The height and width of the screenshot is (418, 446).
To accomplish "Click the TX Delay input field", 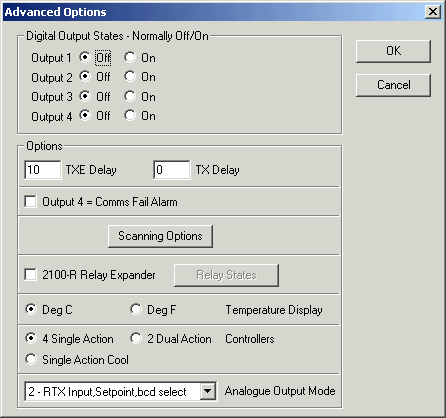I will 172,170.
